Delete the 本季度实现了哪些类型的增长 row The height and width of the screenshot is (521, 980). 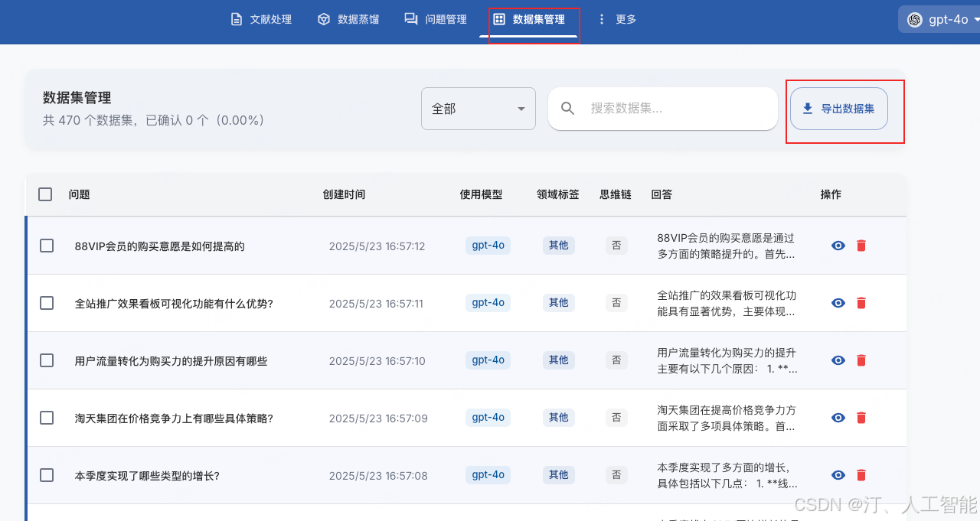point(861,475)
